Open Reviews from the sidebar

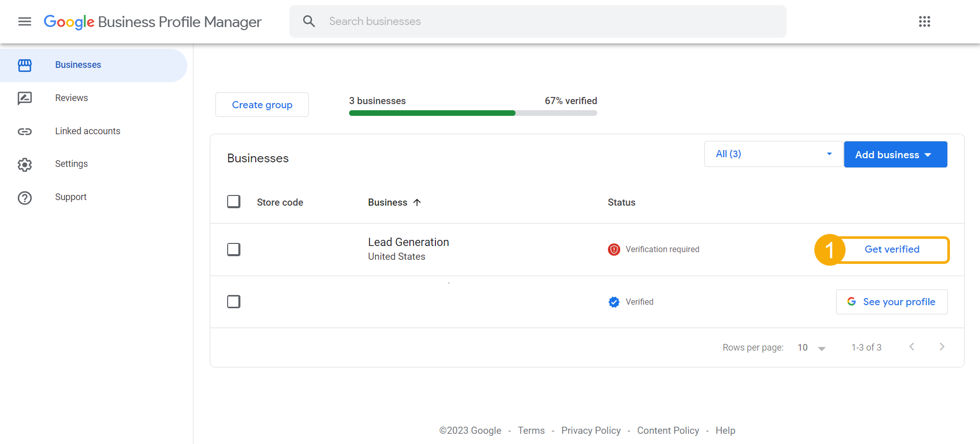(71, 98)
